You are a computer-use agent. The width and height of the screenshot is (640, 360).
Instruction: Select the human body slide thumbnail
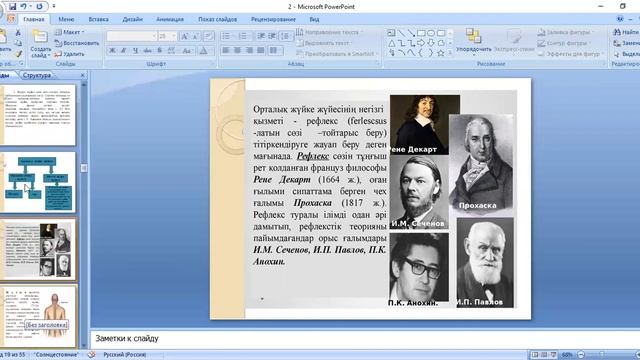(38, 317)
